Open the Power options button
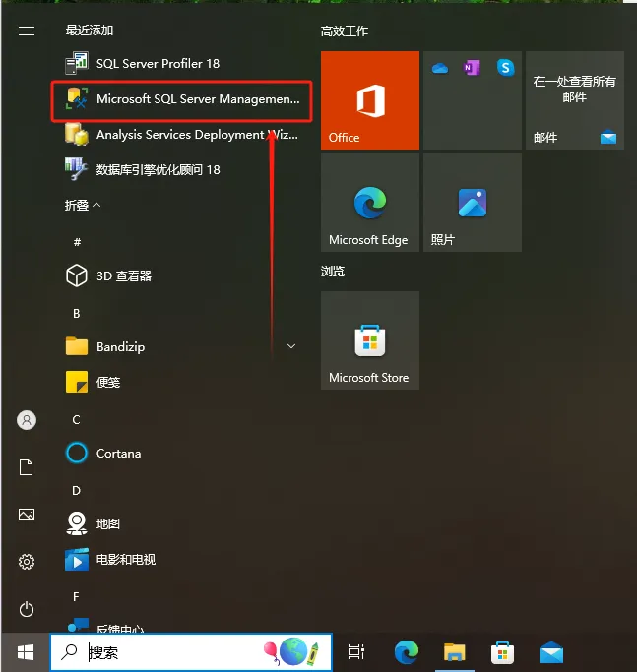 27,609
